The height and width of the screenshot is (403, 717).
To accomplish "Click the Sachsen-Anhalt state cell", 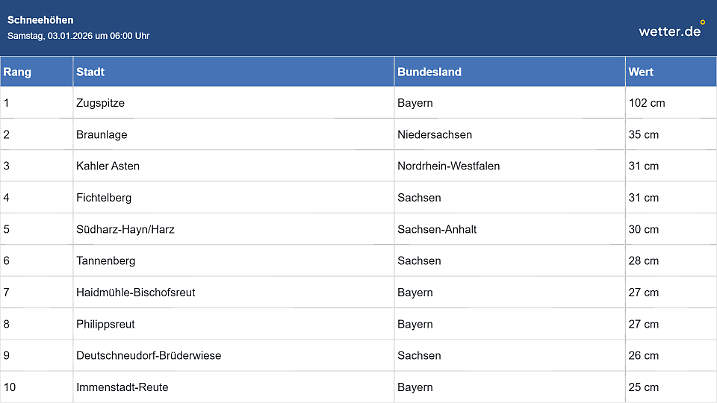I will click(437, 229).
